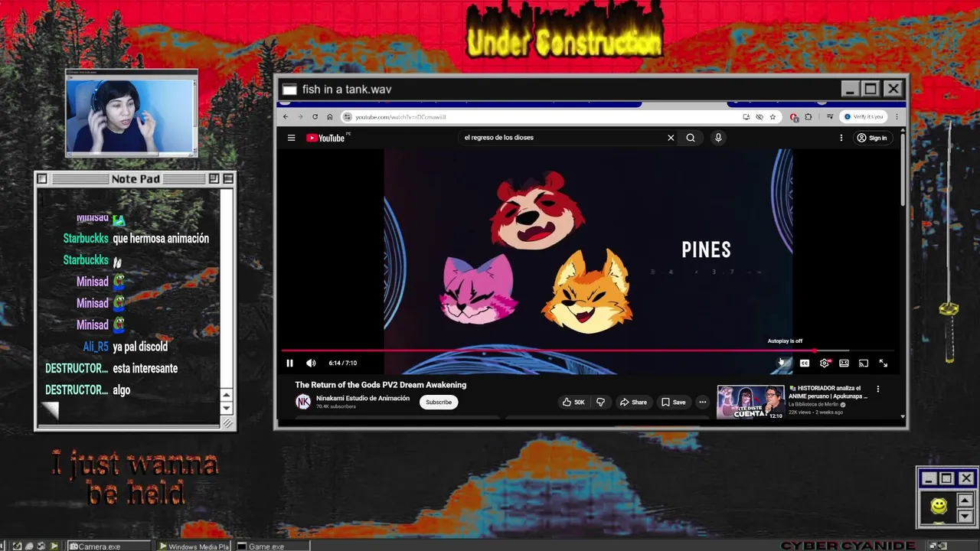Click the video title 'The Return of the Gods PV2 Dream Awakening'

[x=381, y=385]
